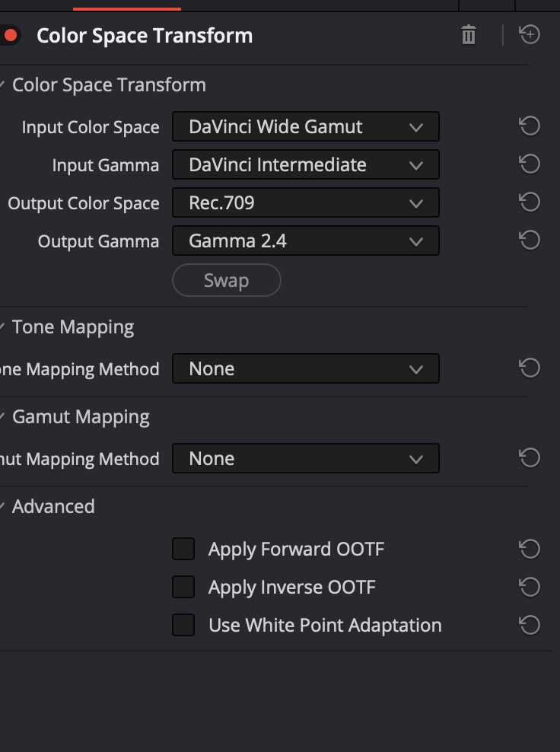The width and height of the screenshot is (560, 752).
Task: Click the Apply Inverse OOTF label text
Action: point(292,587)
